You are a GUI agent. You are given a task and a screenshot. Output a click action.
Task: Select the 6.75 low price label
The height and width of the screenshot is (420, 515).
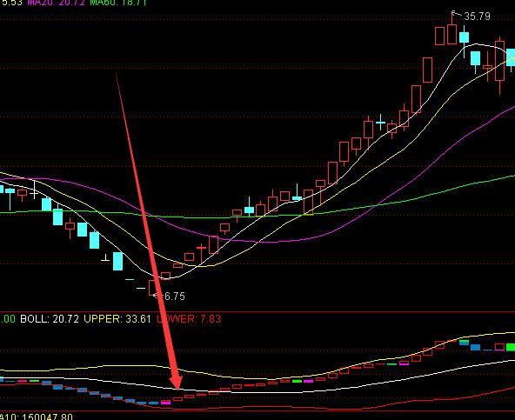click(174, 297)
